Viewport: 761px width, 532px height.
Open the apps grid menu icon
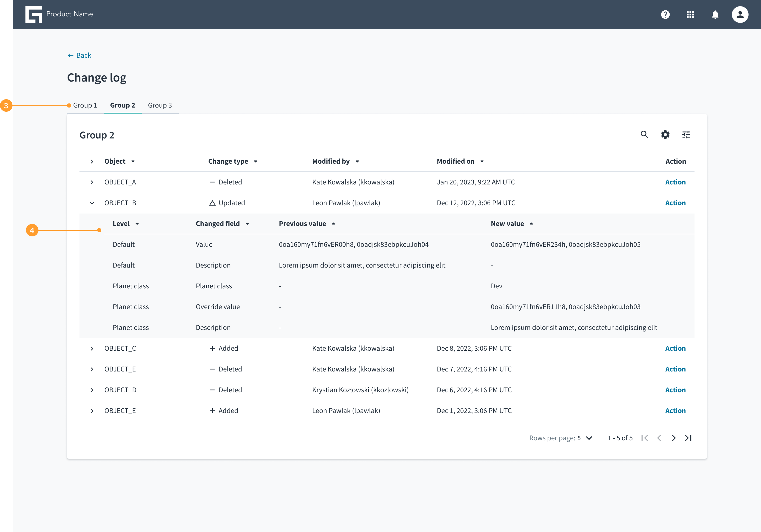(x=690, y=15)
